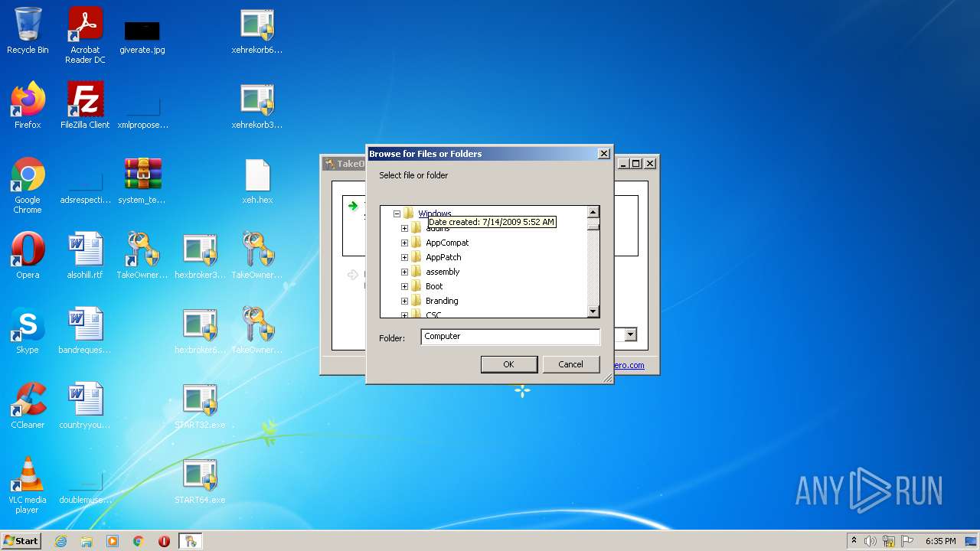Select giverate.jpg file on desktop
980x551 pixels.
click(x=142, y=36)
